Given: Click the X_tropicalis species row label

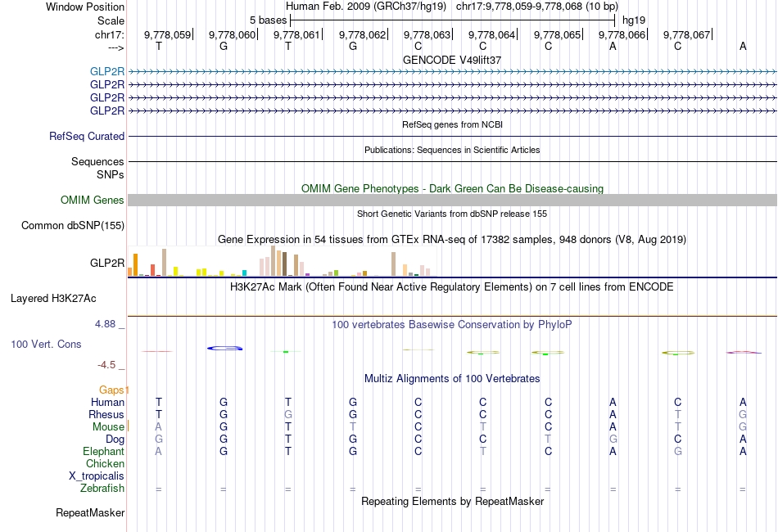Looking at the screenshot, I should [x=97, y=476].
